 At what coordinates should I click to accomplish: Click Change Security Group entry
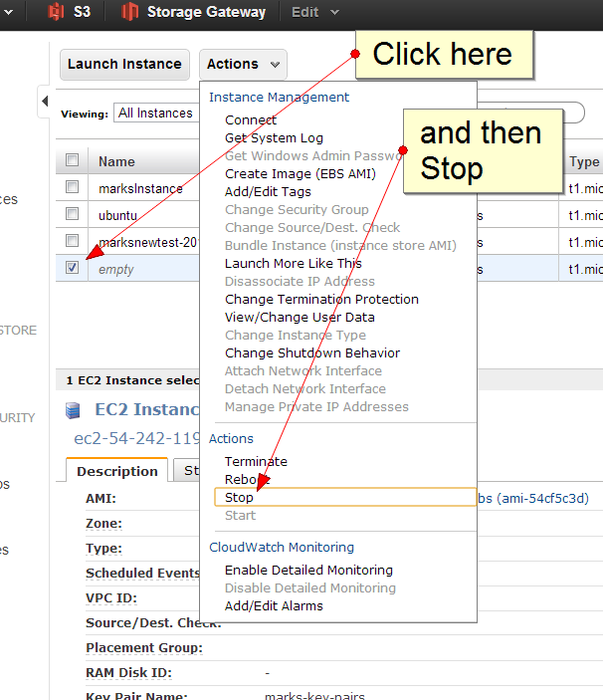[297, 209]
